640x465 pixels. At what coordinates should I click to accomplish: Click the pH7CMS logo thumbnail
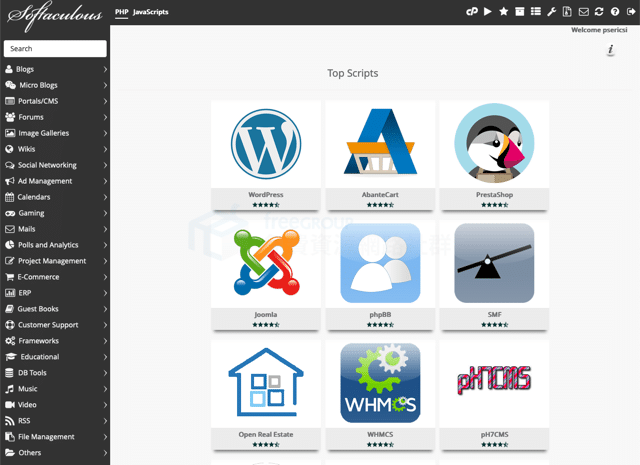coord(494,380)
